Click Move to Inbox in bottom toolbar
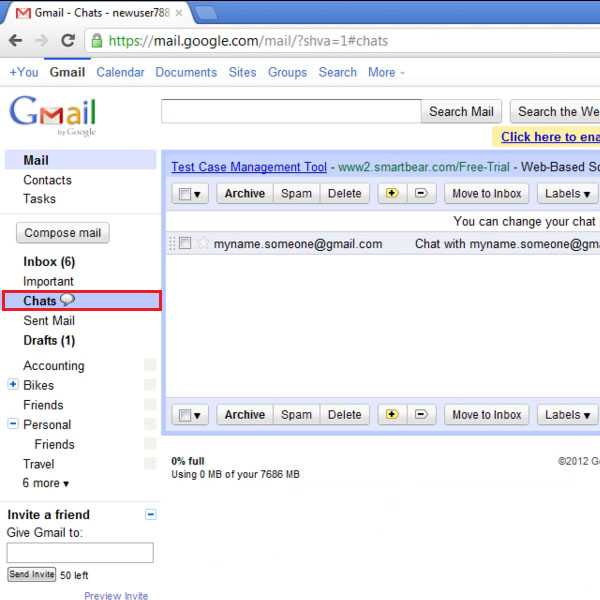This screenshot has height=600, width=600. point(487,414)
